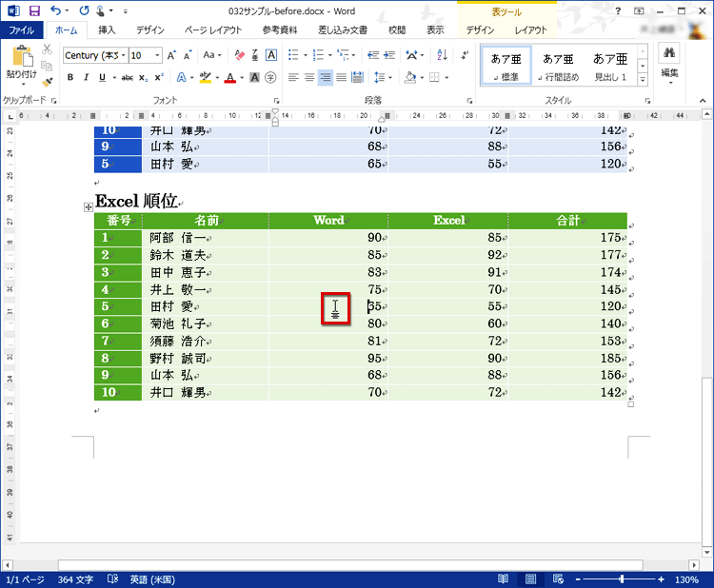Screen dimensions: 714x588
Task: Open the 表ツール レイアウト tab
Action: [531, 30]
